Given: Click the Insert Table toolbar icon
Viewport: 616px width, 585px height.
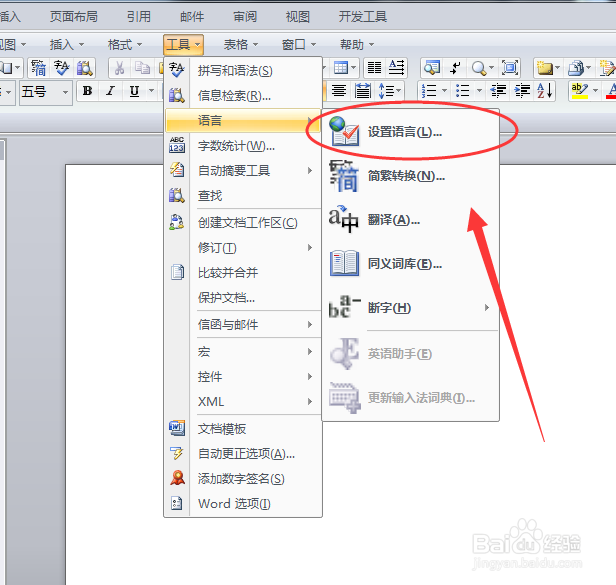Looking at the screenshot, I should (341, 68).
